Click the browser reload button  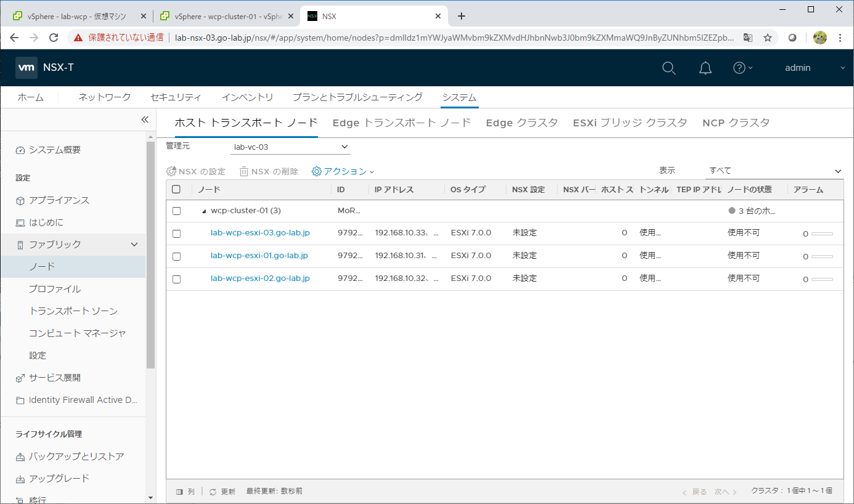coord(54,38)
